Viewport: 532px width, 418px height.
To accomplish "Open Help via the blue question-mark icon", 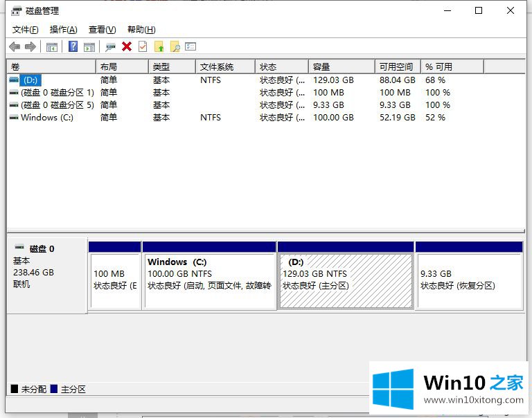I will click(73, 46).
